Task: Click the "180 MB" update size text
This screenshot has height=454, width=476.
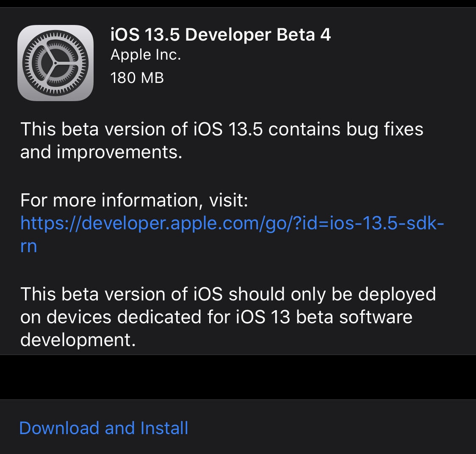Action: click(x=137, y=78)
